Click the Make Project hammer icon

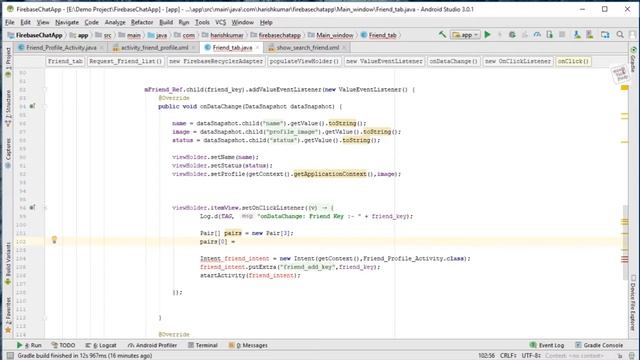tap(442, 35)
